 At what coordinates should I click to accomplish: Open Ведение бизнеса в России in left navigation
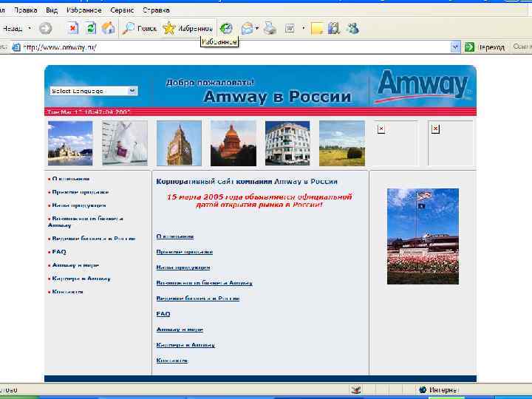[x=94, y=239]
